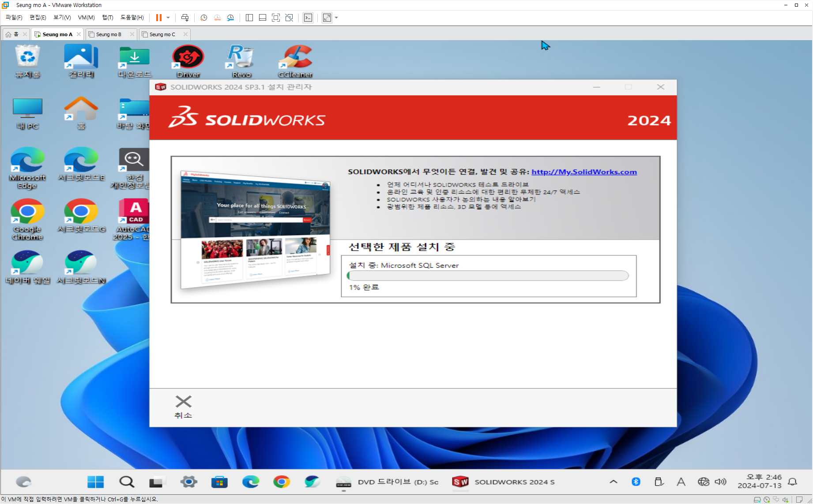The image size is (813, 504).
Task: Click the installation progress bar
Action: click(x=488, y=276)
